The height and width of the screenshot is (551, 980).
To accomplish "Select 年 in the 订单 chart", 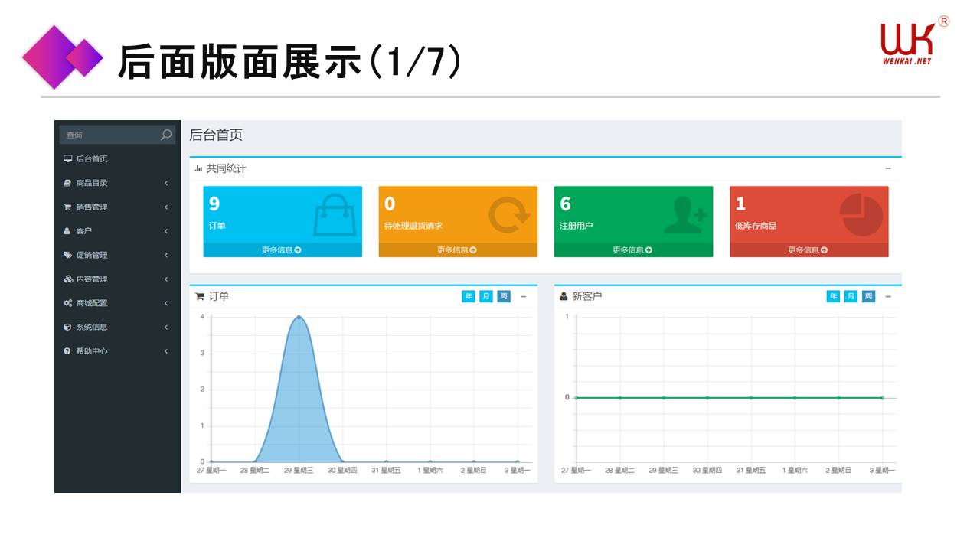I will 469,297.
